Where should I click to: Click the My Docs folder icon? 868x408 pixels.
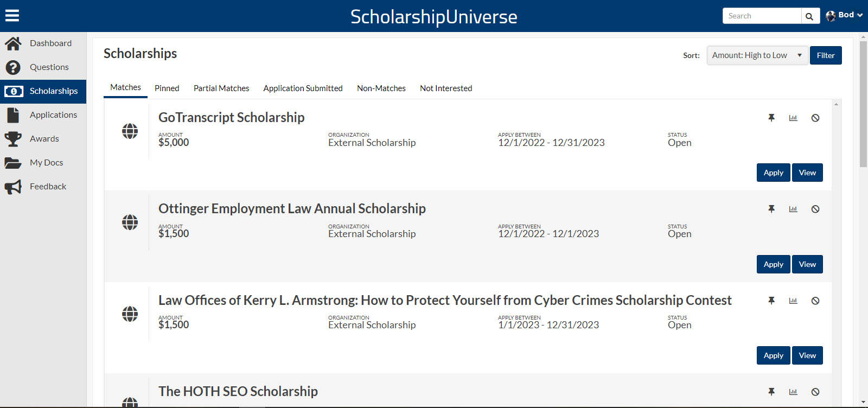pyautogui.click(x=12, y=163)
